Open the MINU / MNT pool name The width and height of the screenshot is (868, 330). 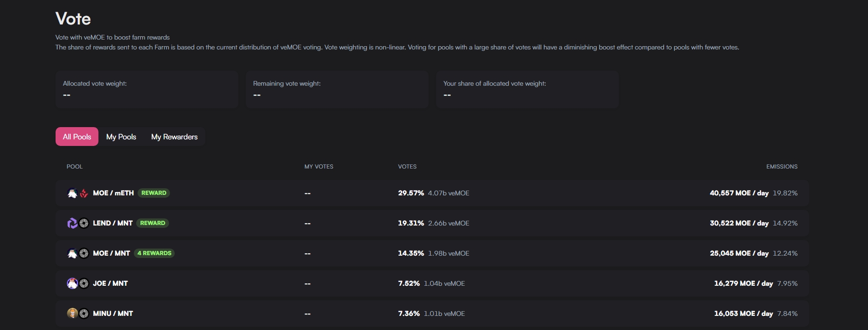(113, 314)
